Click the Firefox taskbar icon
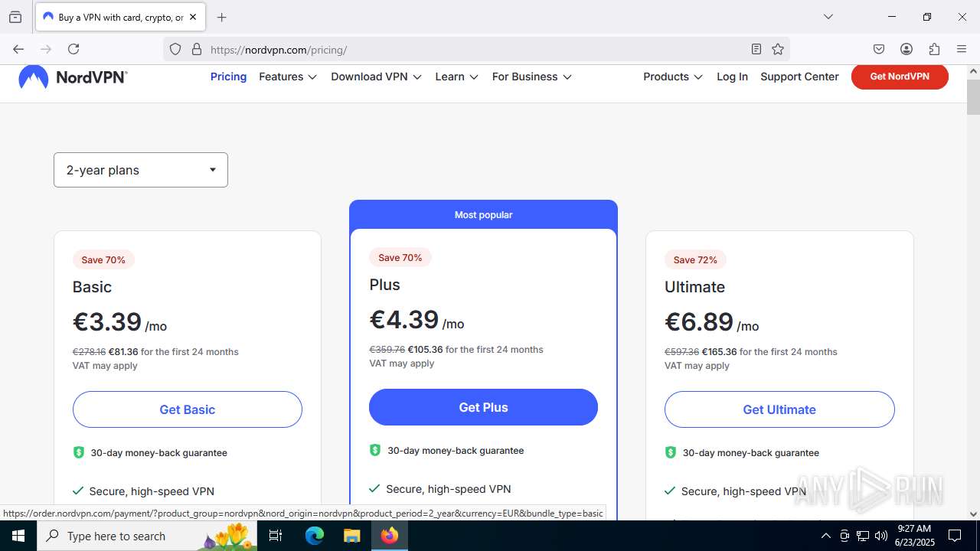The height and width of the screenshot is (551, 980). [389, 536]
